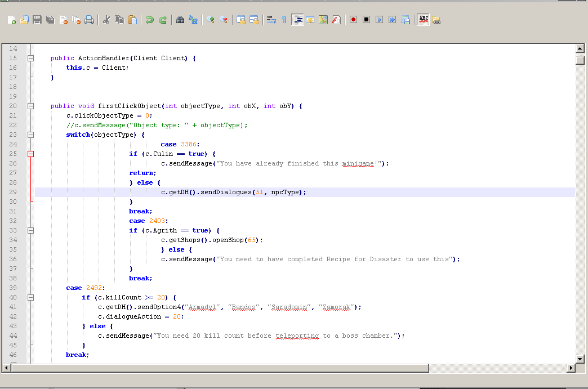Screen dimensions: 588x389
Task: Paste from the clipboard
Action: pyautogui.click(x=132, y=20)
